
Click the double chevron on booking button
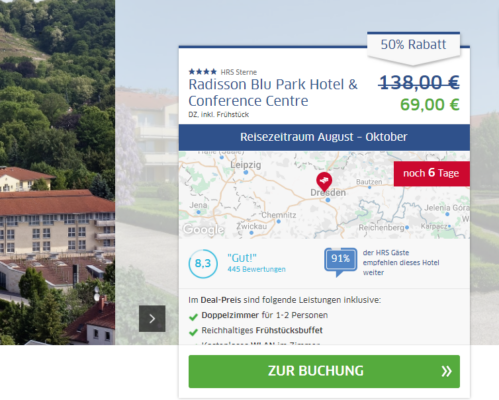446,371
